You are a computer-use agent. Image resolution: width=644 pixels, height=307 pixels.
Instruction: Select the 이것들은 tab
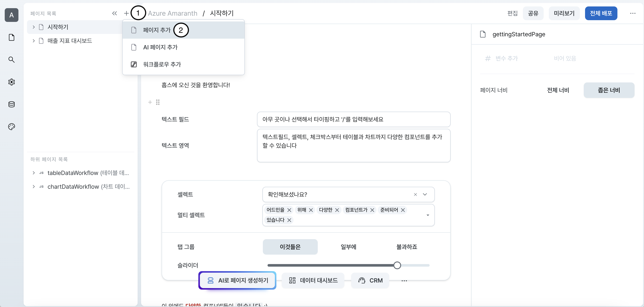pos(290,247)
